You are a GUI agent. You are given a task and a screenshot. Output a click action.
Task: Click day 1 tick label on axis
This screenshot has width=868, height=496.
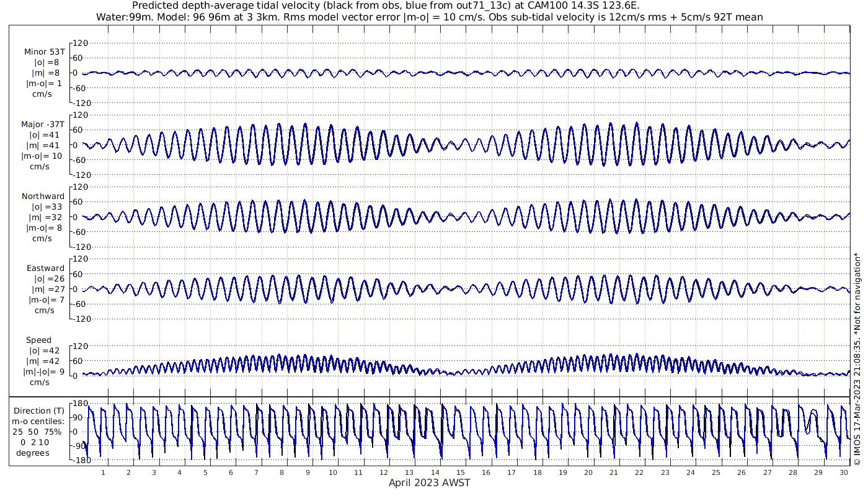(x=104, y=472)
